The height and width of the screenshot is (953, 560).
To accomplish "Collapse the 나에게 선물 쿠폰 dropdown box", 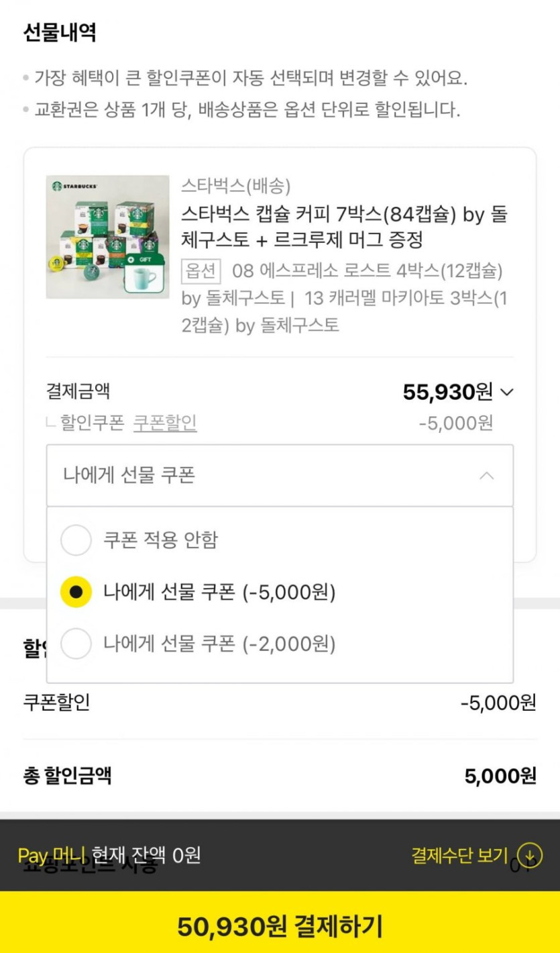I will pyautogui.click(x=280, y=476).
